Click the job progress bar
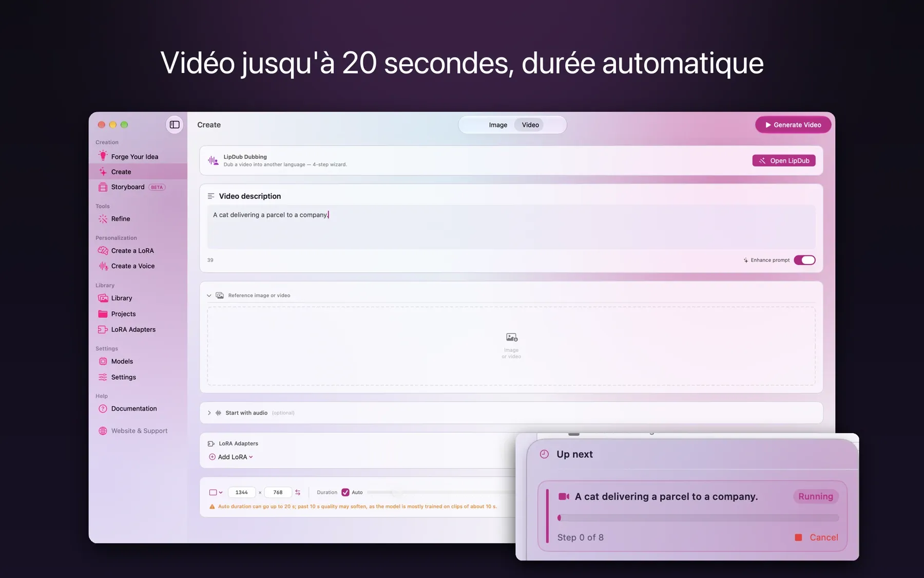Image resolution: width=924 pixels, height=578 pixels. pos(698,518)
